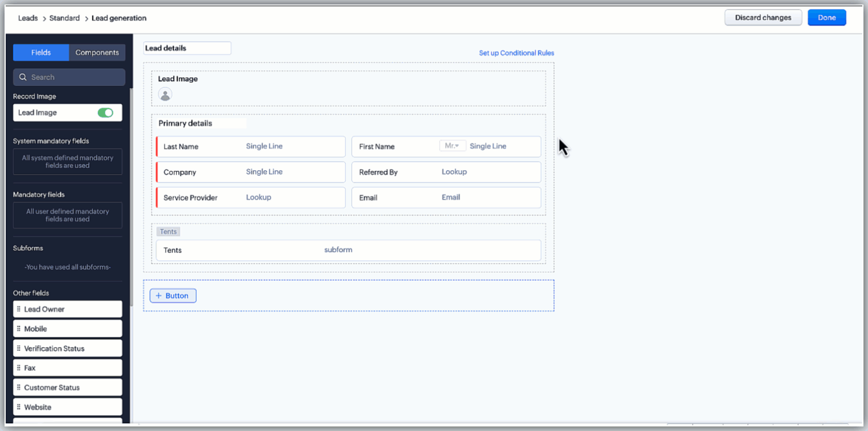This screenshot has height=431, width=868.
Task: Switch to the Fields tab
Action: (x=41, y=53)
